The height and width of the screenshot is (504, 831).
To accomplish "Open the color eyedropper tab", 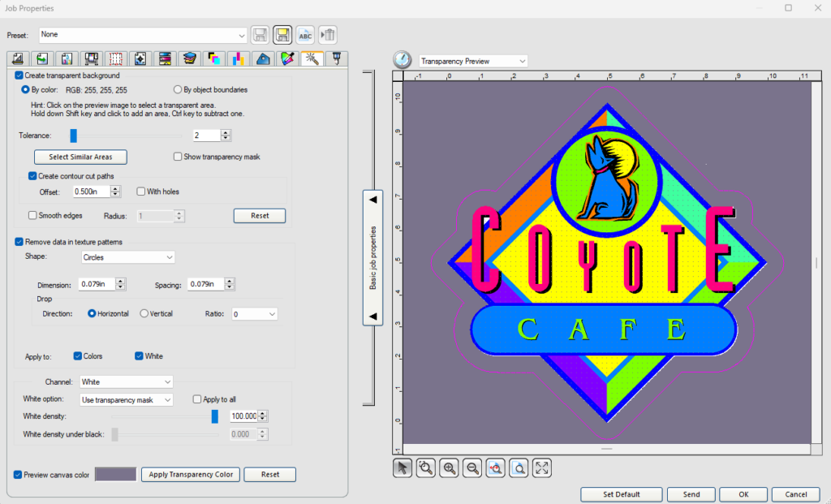I will tap(287, 58).
